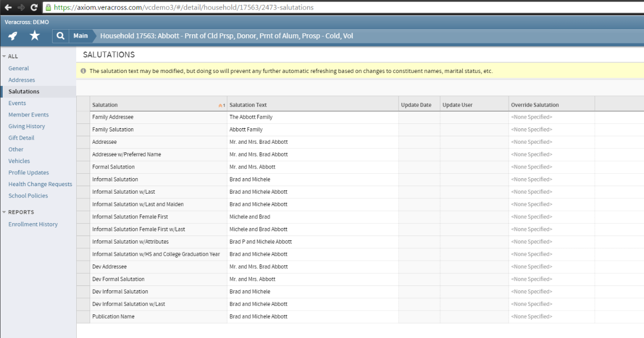Open Override Salutation dropdown for Family Addressee
The image size is (644, 338).
pyautogui.click(x=551, y=117)
